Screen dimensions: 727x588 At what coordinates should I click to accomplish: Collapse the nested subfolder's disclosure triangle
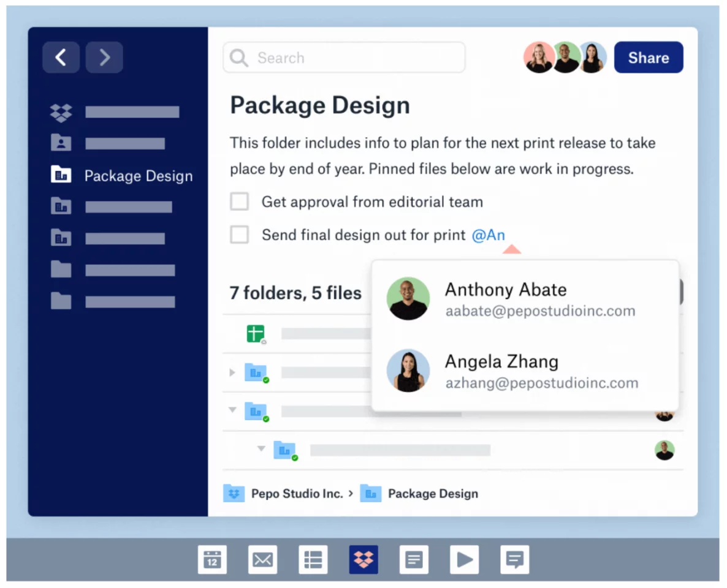tap(261, 450)
